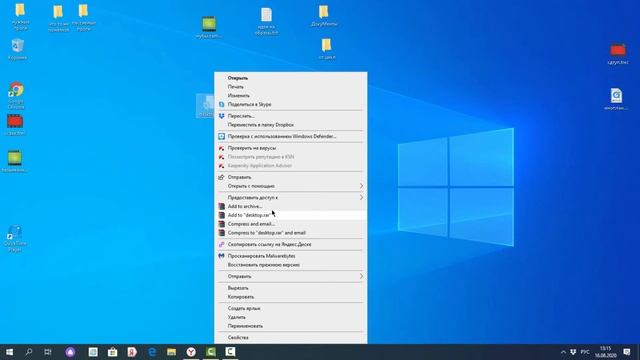Share the file via Skype menu entry
This screenshot has width=640, height=360.
pyautogui.click(x=291, y=104)
